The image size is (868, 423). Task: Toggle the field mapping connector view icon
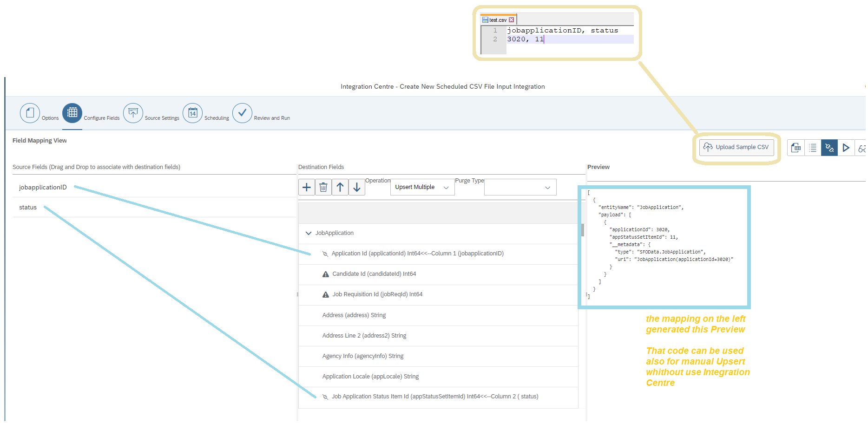point(829,148)
